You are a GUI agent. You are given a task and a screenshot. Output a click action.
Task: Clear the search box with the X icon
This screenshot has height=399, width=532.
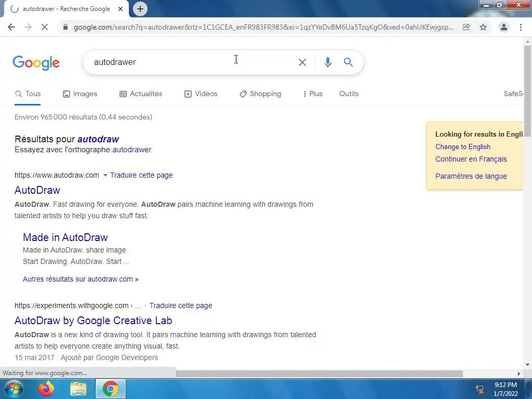(302, 62)
